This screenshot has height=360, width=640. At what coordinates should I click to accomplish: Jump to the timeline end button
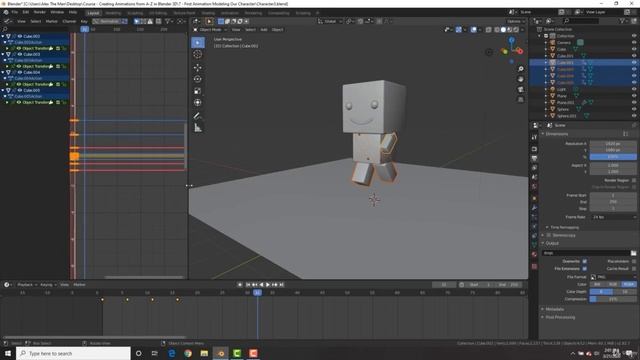[x=281, y=284]
